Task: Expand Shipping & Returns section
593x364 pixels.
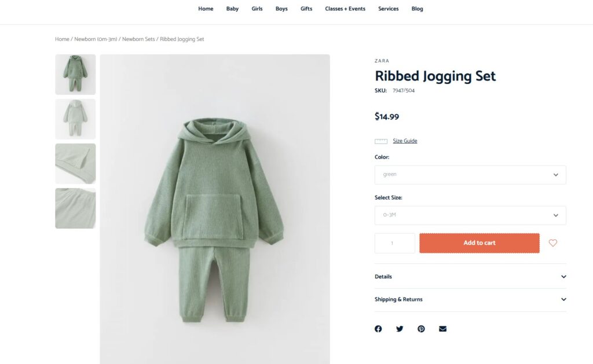Action: [470, 300]
